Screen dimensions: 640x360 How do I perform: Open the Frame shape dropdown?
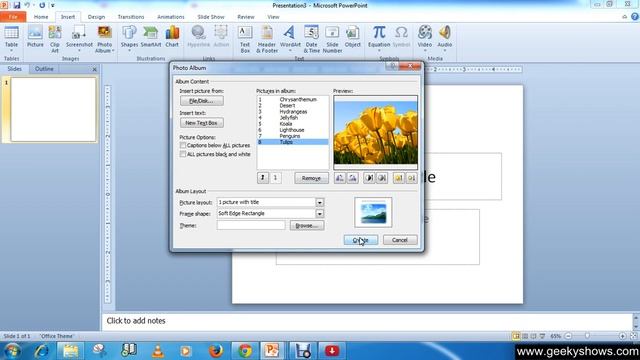tap(320, 213)
